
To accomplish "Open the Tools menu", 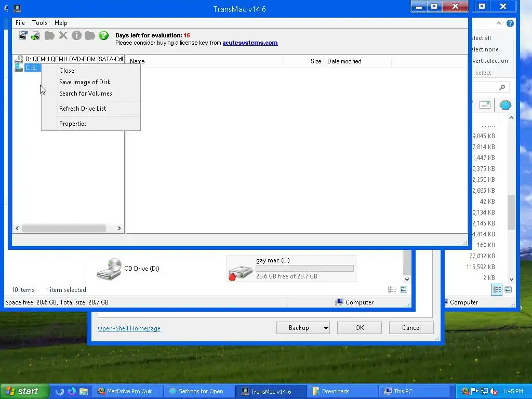I will pos(39,23).
